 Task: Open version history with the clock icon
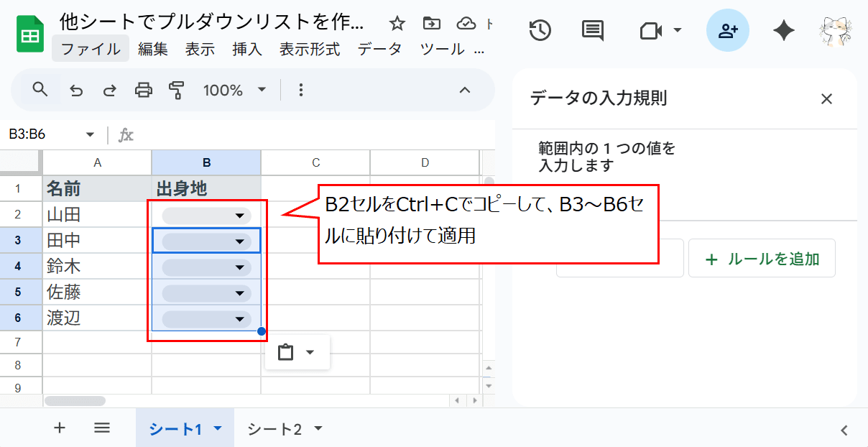tap(539, 30)
